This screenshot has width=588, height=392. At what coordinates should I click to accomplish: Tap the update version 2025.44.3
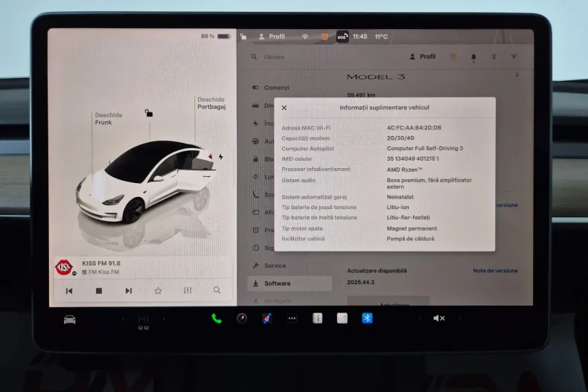360,282
